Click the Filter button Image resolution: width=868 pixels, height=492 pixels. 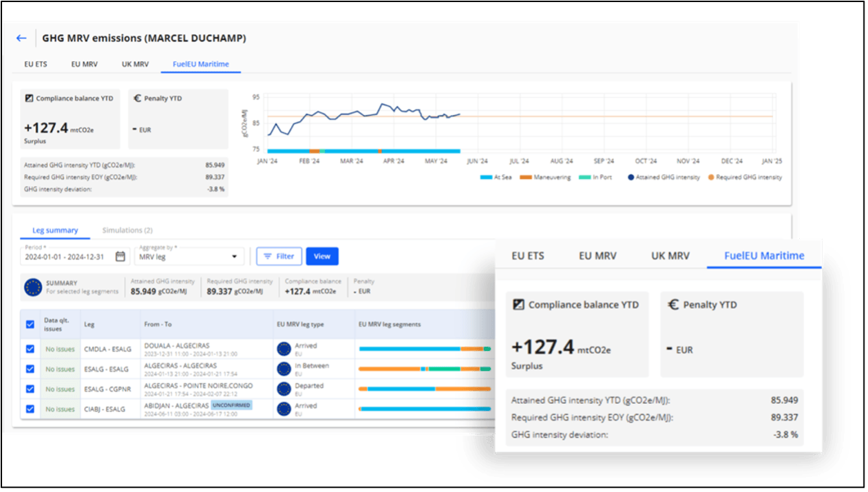[278, 256]
